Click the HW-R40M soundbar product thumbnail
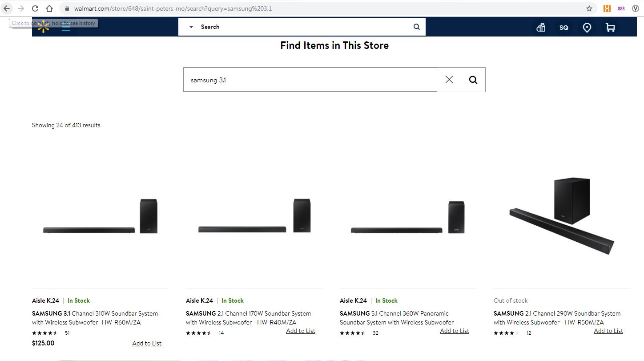 point(254,218)
